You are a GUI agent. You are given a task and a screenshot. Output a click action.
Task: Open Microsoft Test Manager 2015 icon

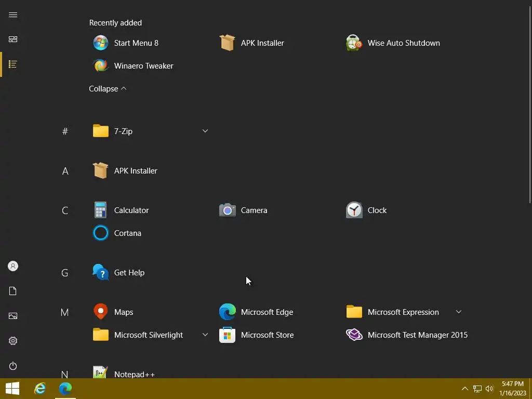(354, 335)
